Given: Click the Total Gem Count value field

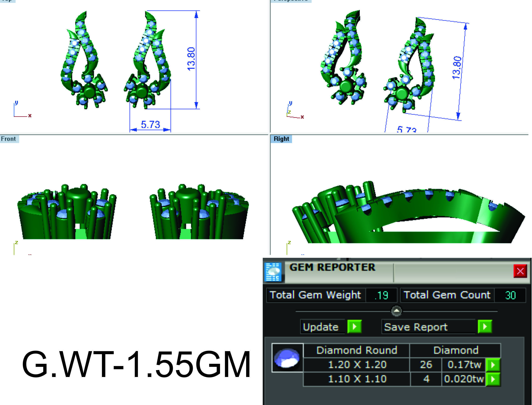Looking at the screenshot, I should tap(510, 295).
